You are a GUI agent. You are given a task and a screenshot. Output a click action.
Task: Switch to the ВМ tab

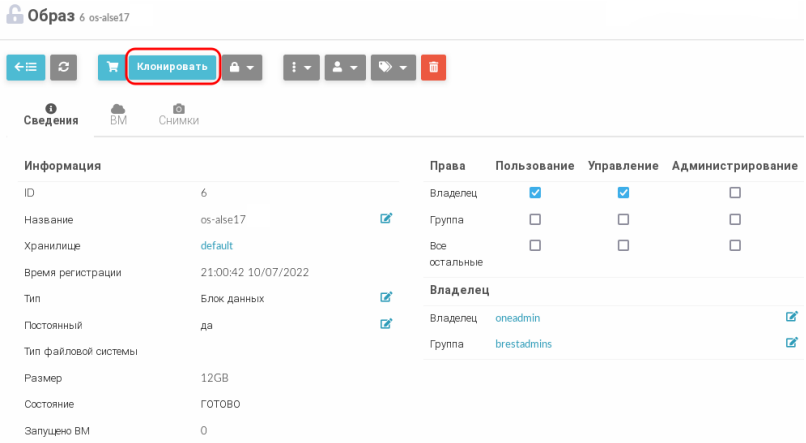pos(118,114)
